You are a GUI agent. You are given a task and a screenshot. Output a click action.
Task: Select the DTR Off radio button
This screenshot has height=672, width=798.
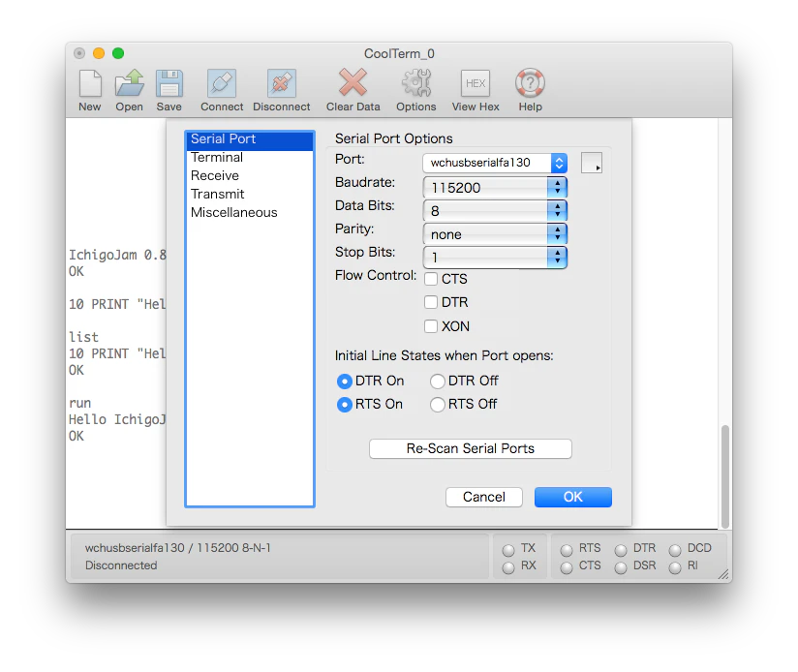[438, 381]
